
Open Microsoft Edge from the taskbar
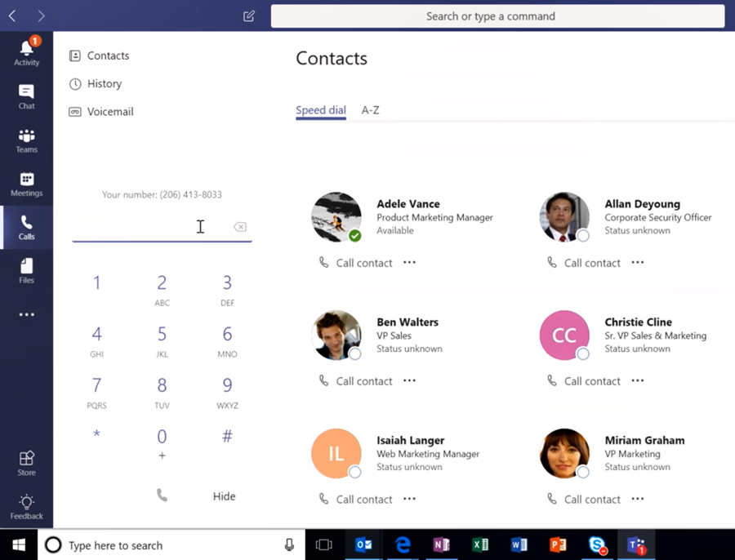click(403, 545)
